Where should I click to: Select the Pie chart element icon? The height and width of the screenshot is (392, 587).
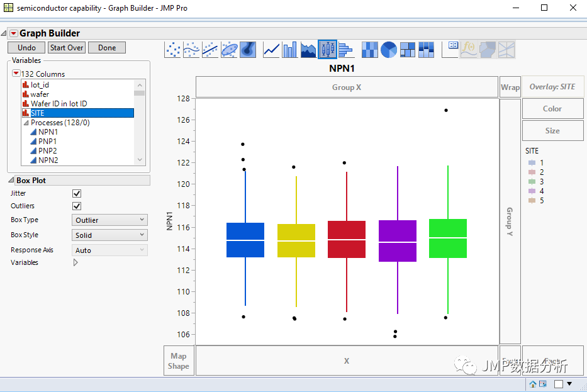click(x=389, y=50)
